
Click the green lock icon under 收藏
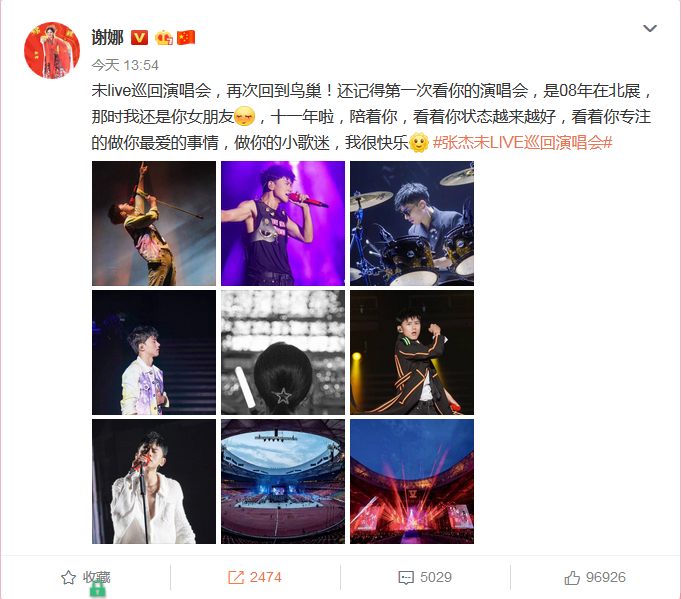click(x=98, y=589)
